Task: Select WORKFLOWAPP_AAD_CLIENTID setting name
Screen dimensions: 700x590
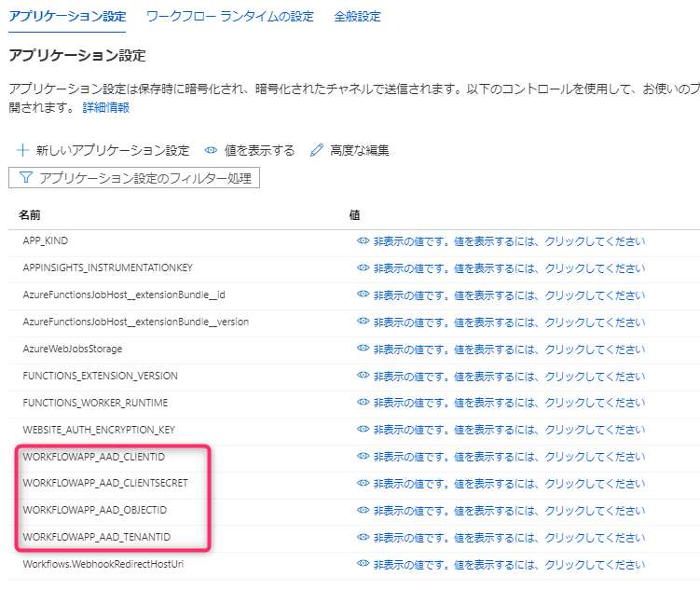Action: pyautogui.click(x=94, y=457)
